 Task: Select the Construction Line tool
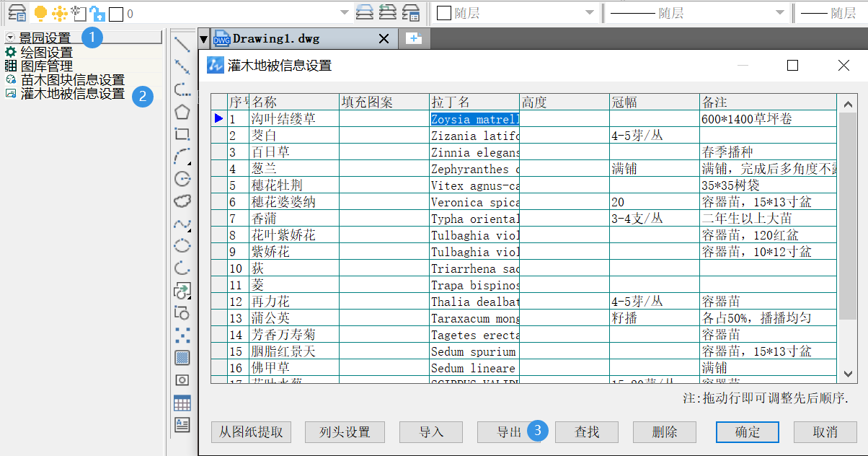pos(182,67)
